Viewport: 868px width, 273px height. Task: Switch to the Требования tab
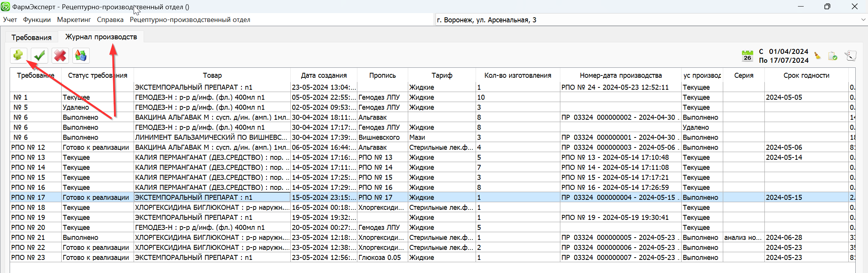pos(31,37)
